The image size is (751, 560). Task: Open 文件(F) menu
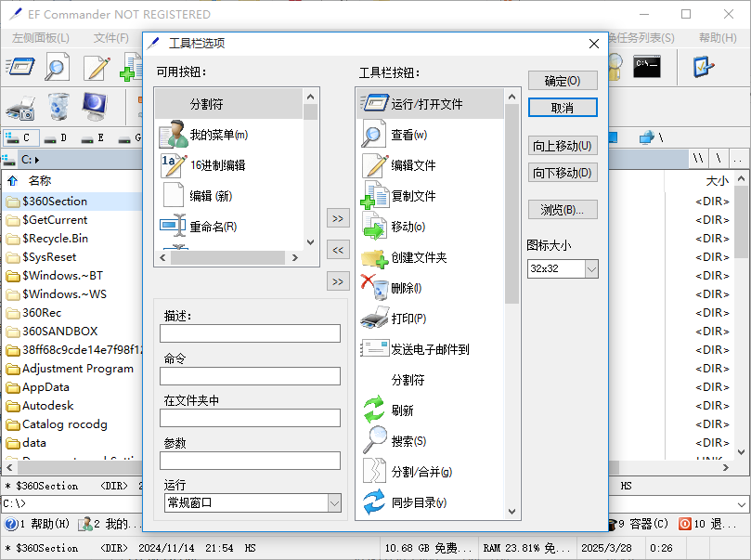[111, 38]
